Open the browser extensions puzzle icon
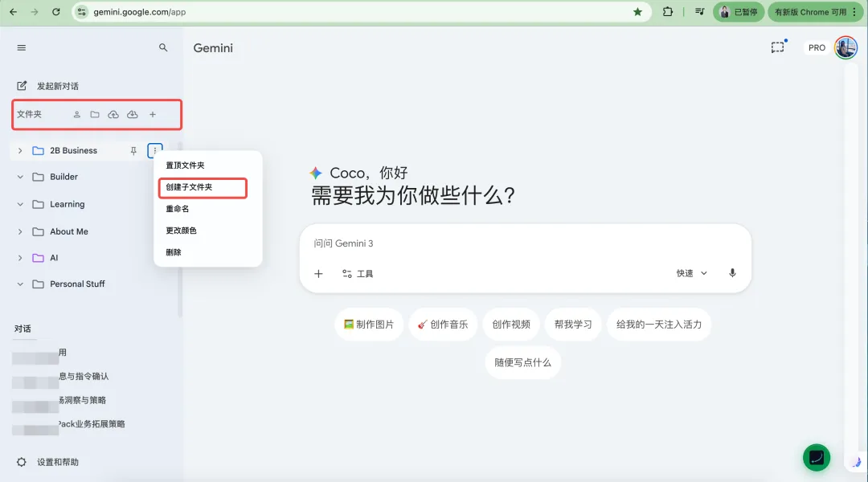 (x=668, y=11)
